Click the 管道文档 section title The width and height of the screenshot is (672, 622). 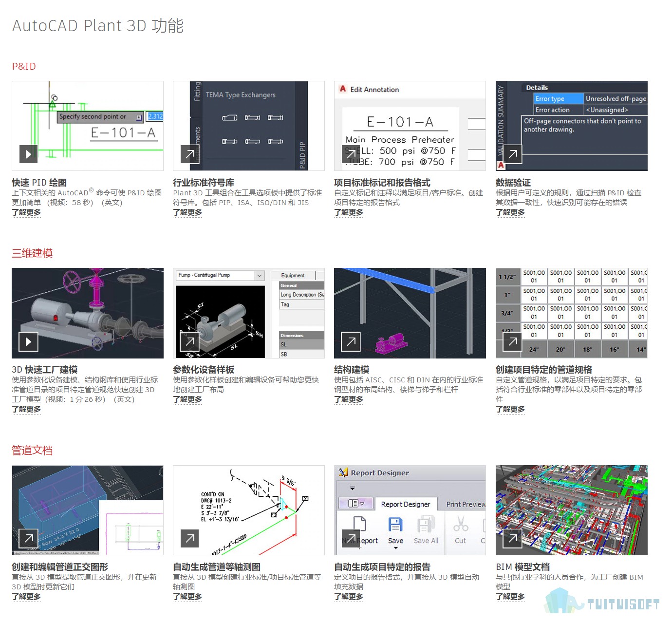32,451
